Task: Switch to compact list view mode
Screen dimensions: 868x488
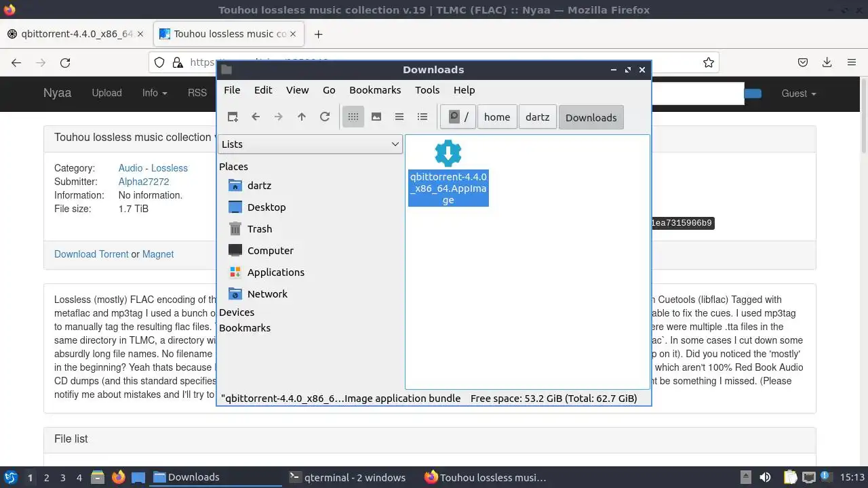Action: pos(399,117)
